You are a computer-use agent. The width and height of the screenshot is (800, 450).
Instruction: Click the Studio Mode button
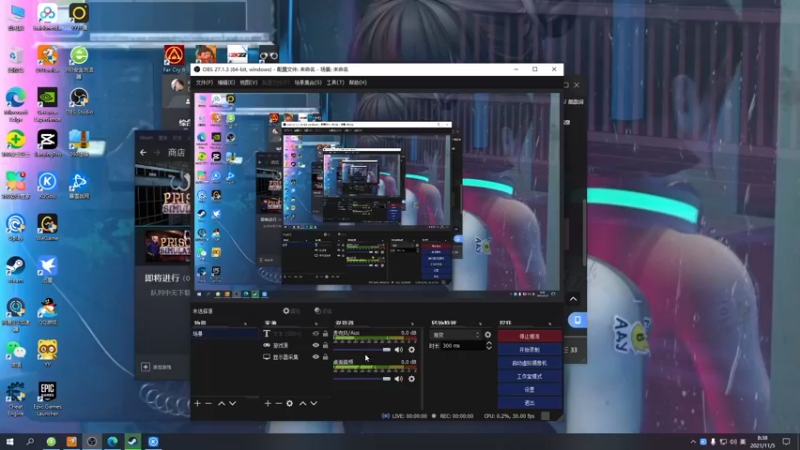click(x=530, y=377)
